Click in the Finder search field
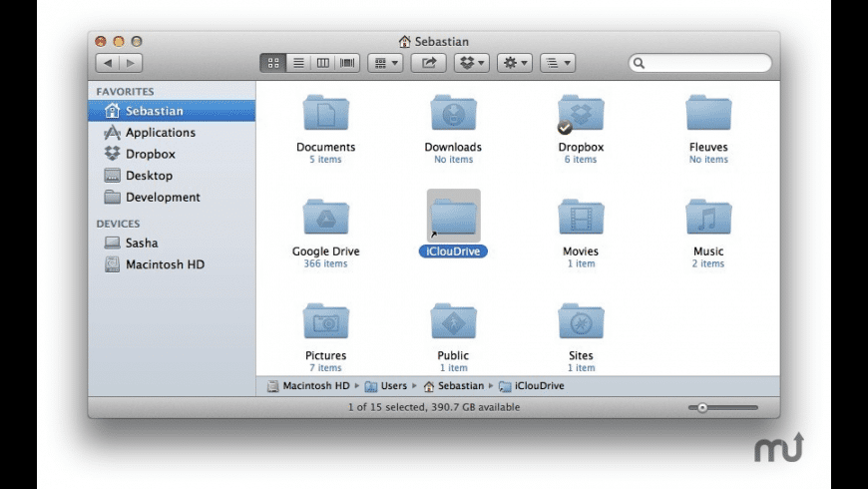 704,63
